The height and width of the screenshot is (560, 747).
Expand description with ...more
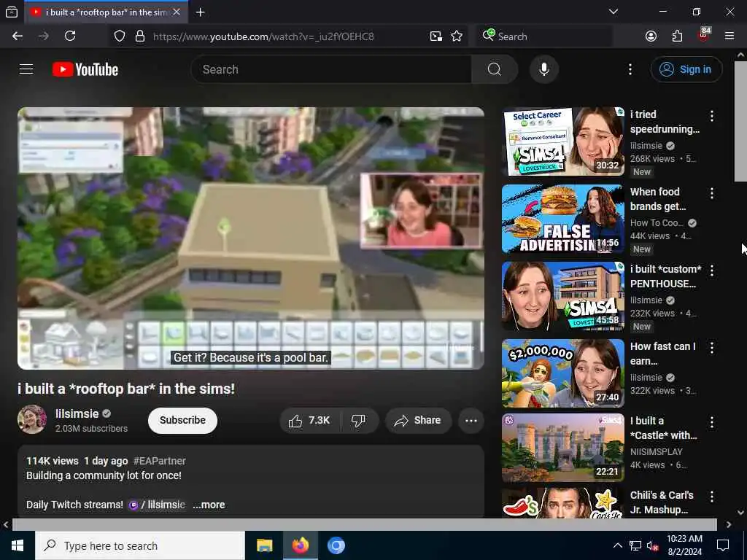(209, 505)
